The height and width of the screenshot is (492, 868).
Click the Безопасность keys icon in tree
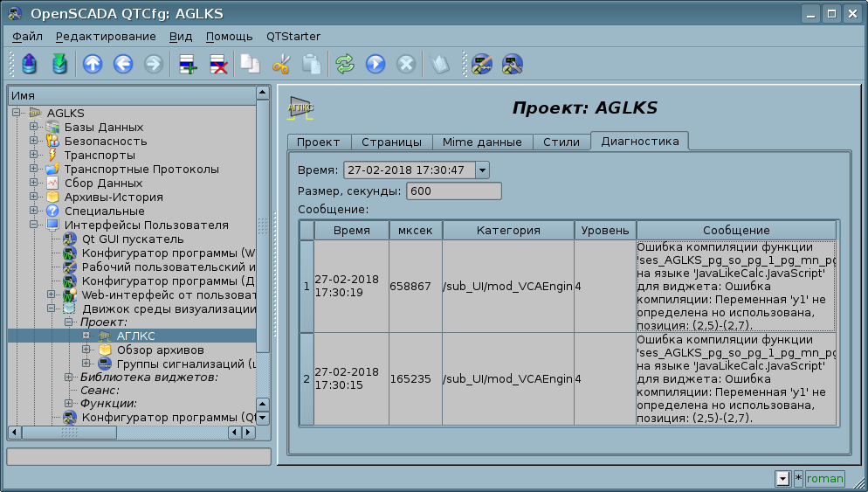[52, 141]
